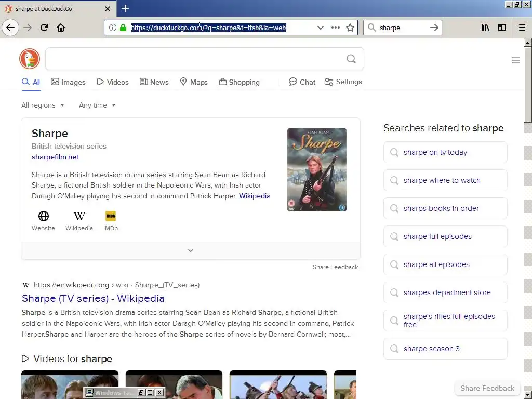Click the green padlock security icon
Image resolution: width=532 pixels, height=399 pixels.
click(x=123, y=28)
